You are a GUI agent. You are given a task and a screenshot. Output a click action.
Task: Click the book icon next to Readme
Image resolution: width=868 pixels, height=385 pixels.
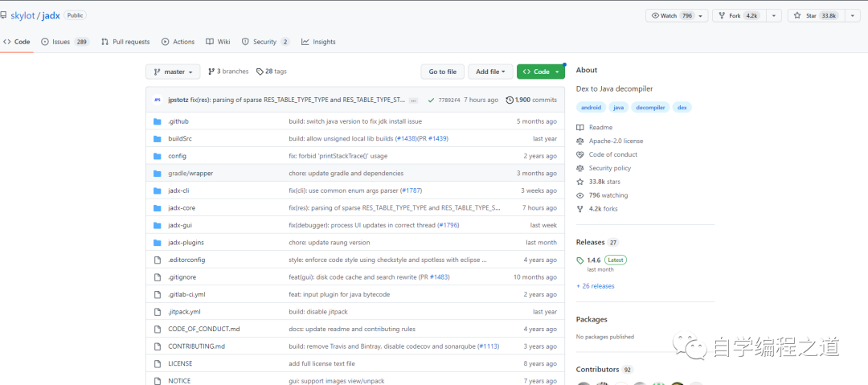579,128
